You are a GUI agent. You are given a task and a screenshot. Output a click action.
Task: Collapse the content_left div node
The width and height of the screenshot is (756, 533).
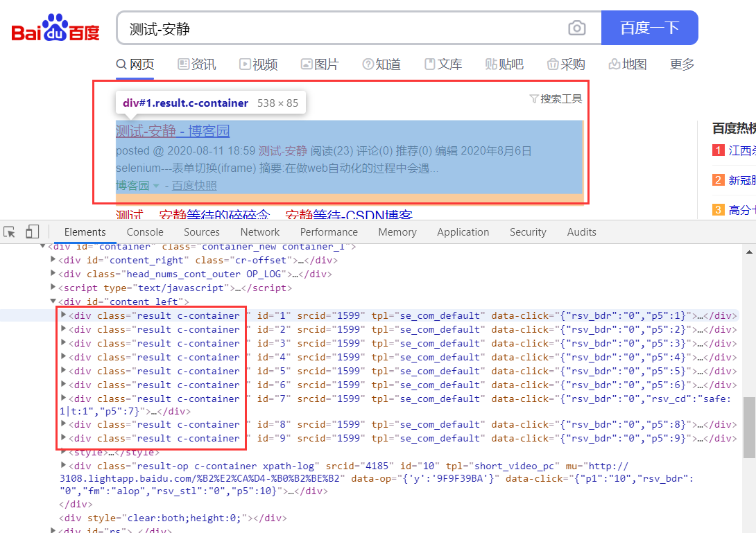pyautogui.click(x=53, y=301)
